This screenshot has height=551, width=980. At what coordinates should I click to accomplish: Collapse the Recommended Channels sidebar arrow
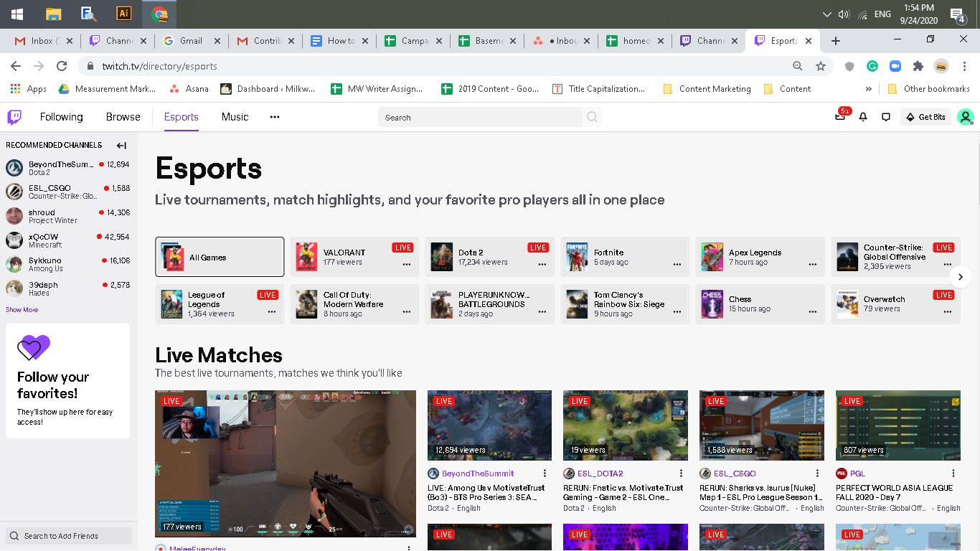pos(121,145)
